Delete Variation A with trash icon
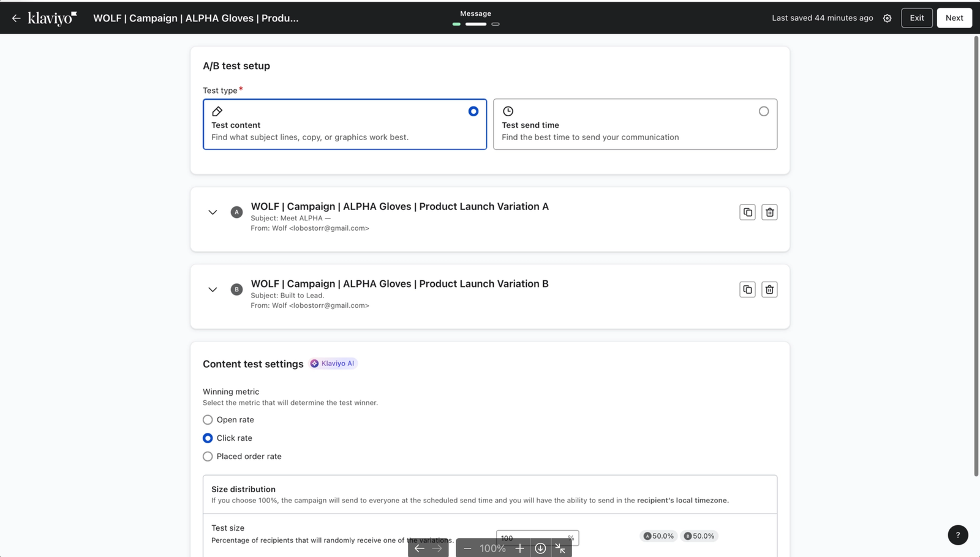 point(769,212)
